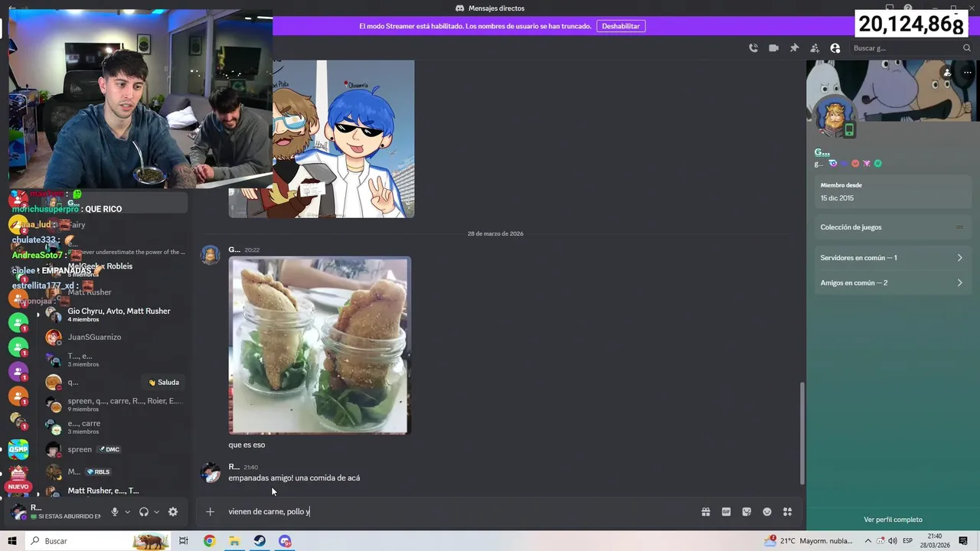Open the Windows Start menu
Viewport: 980px width, 551px height.
[x=12, y=541]
